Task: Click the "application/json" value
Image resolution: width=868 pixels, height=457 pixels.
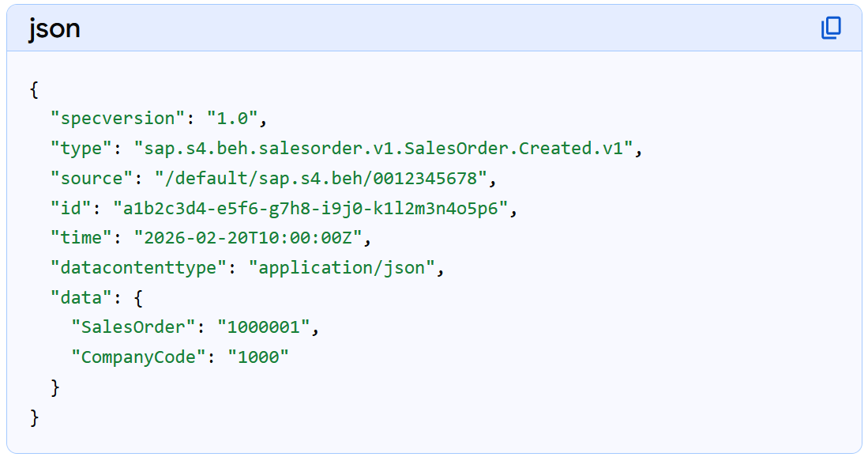Action: 341,268
